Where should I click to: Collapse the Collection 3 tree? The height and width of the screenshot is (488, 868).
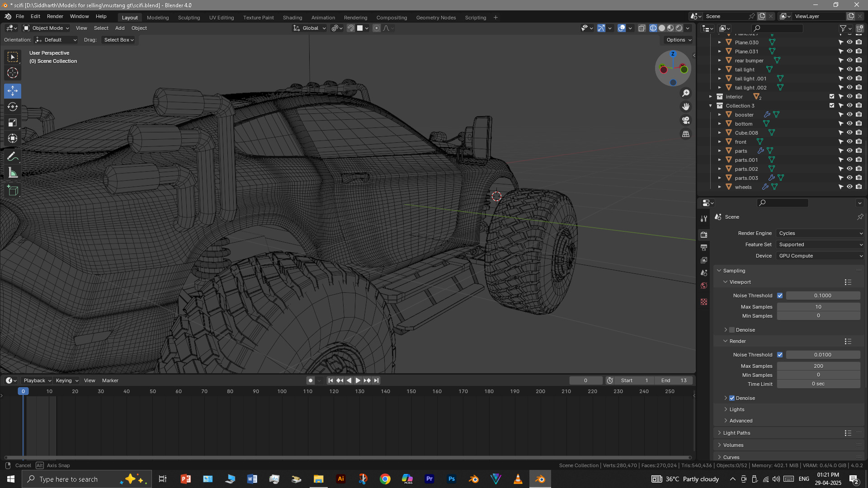(x=711, y=106)
